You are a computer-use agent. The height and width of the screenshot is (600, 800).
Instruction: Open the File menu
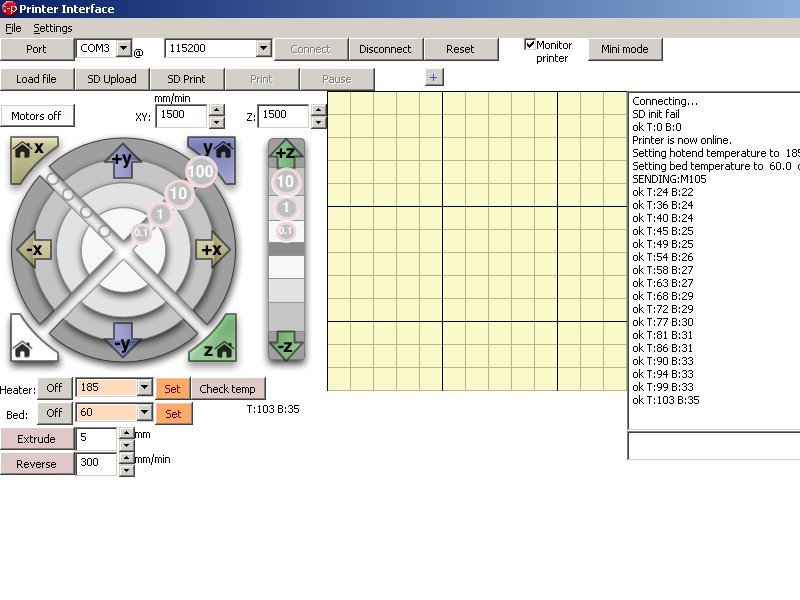[x=13, y=28]
